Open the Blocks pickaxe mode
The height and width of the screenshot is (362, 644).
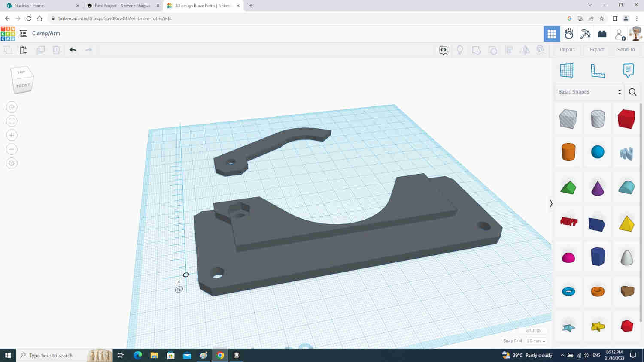coord(585,34)
